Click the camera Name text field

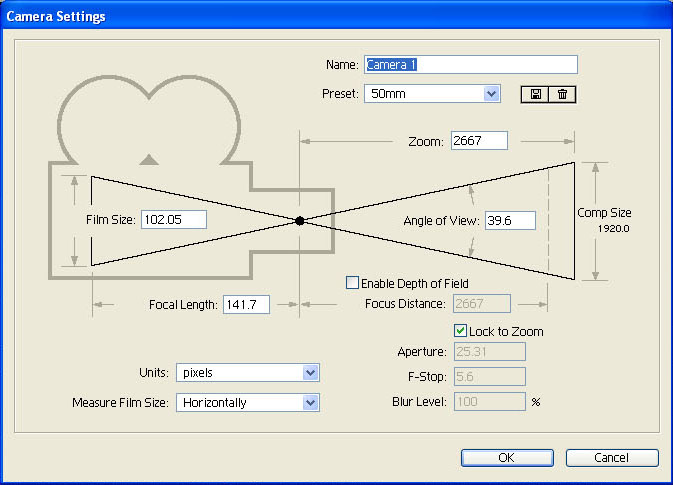[471, 65]
